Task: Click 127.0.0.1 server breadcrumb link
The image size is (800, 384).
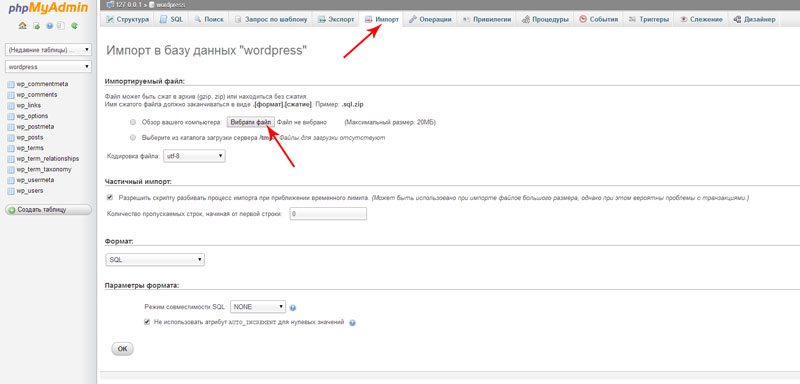Action: [x=128, y=4]
